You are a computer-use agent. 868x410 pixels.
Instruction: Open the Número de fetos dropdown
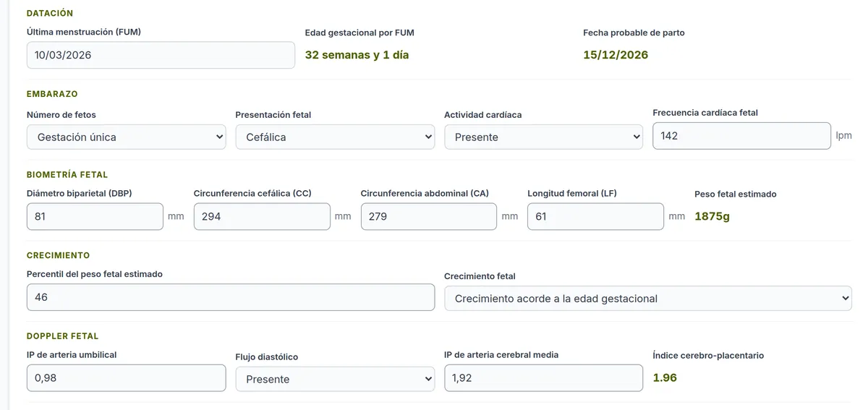(127, 137)
